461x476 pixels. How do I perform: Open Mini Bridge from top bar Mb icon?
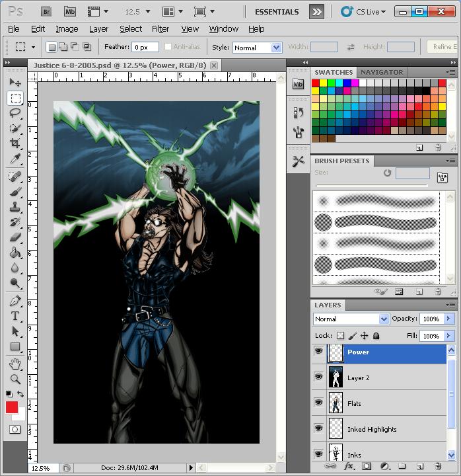(x=70, y=12)
